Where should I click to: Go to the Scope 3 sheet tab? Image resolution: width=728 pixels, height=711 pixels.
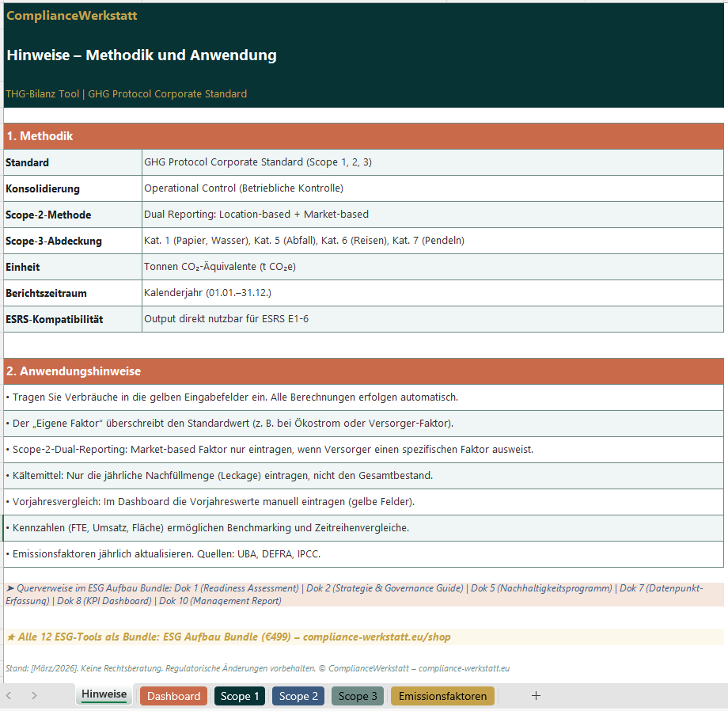[358, 696]
